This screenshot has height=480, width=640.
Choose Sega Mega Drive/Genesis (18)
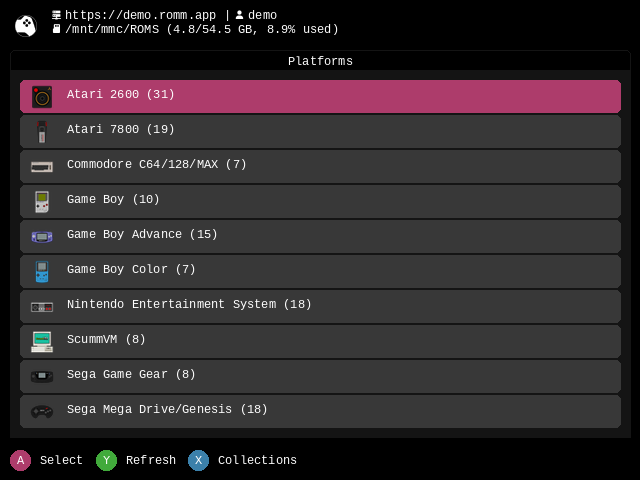pyautogui.click(x=320, y=411)
